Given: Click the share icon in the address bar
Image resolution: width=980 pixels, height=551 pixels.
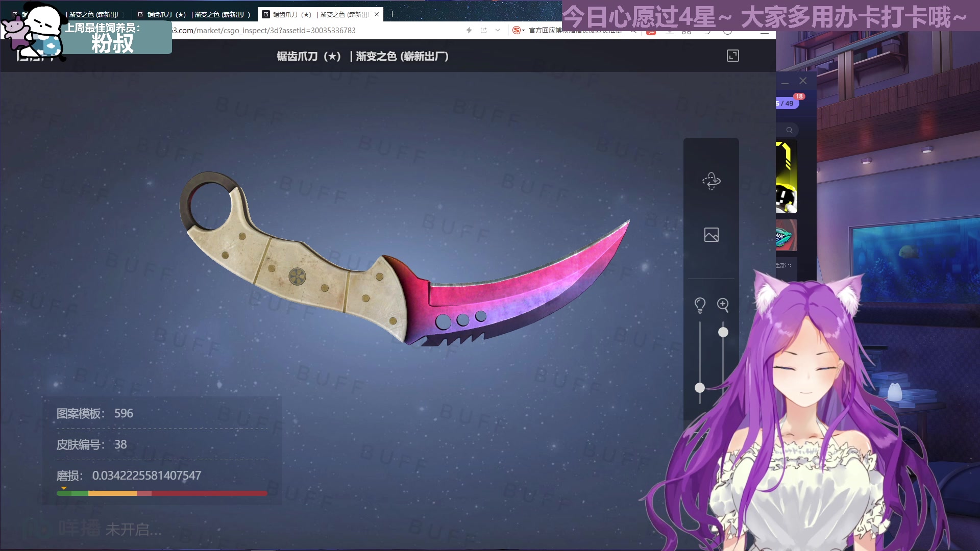Looking at the screenshot, I should pos(483,31).
